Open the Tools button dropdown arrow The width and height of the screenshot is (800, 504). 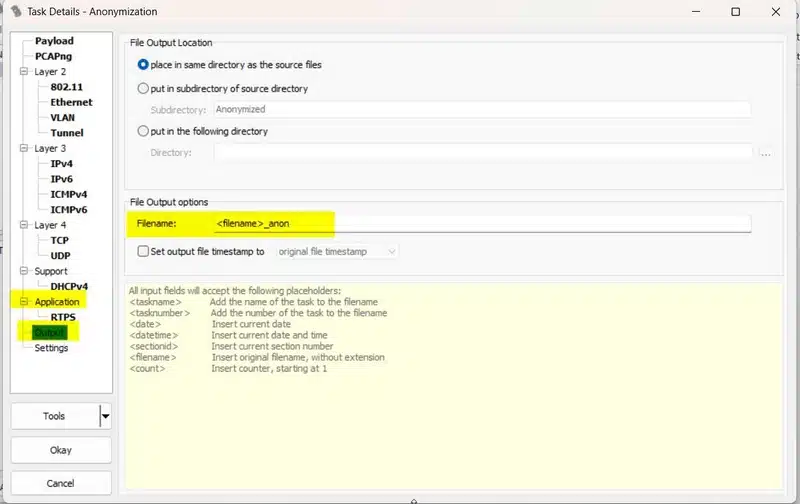coord(105,416)
